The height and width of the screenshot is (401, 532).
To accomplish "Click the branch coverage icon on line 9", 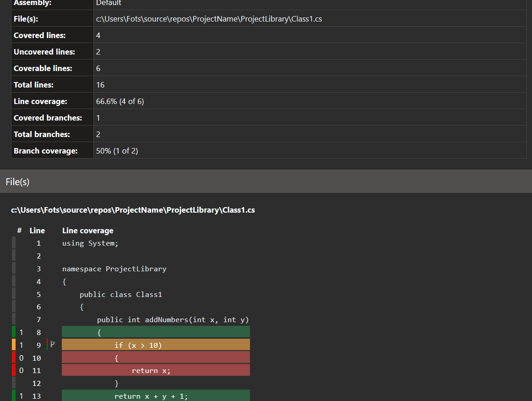I will (52, 344).
